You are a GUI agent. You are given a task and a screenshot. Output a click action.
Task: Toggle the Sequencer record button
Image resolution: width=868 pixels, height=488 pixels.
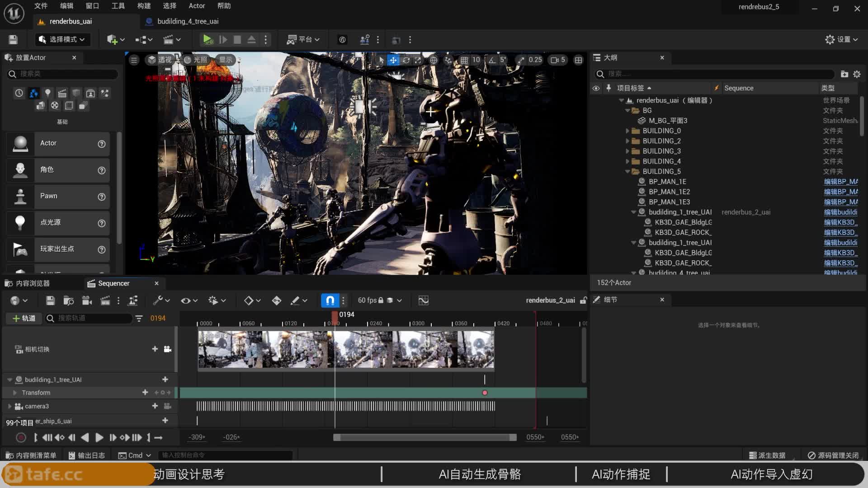click(21, 437)
